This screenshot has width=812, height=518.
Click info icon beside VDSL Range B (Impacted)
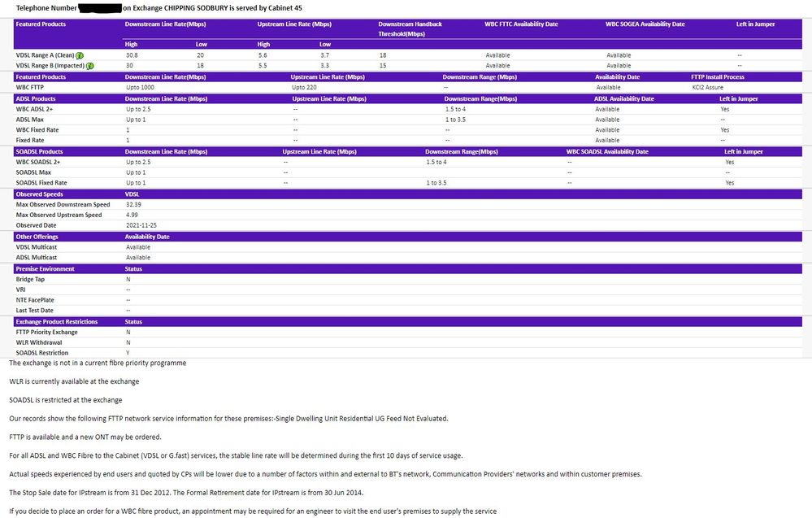tap(90, 65)
